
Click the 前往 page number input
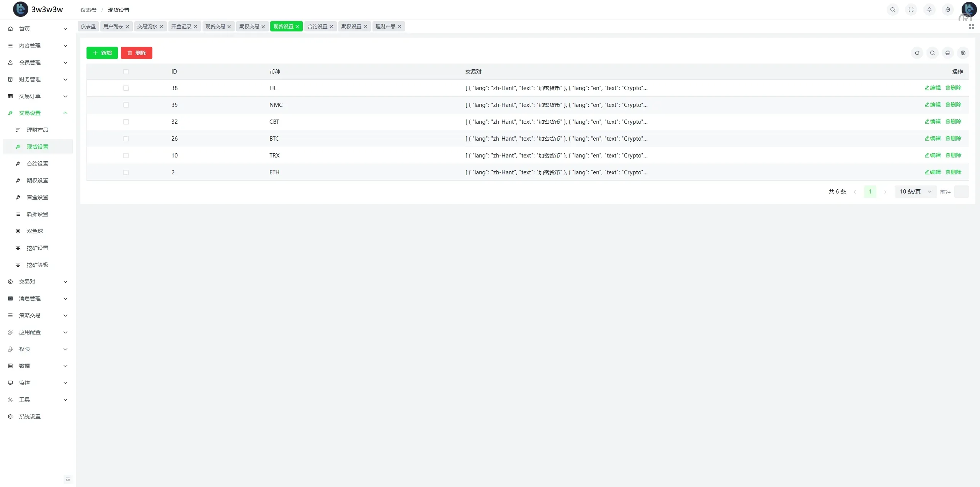[961, 192]
